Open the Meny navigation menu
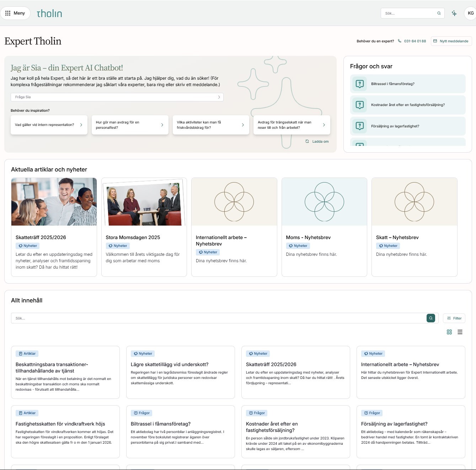The image size is (476, 470). point(15,13)
